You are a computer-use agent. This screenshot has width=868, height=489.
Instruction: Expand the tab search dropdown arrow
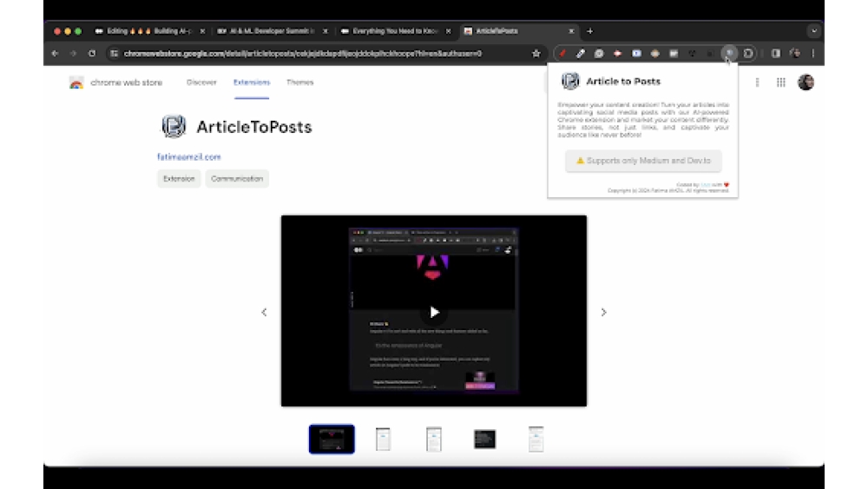click(x=814, y=31)
